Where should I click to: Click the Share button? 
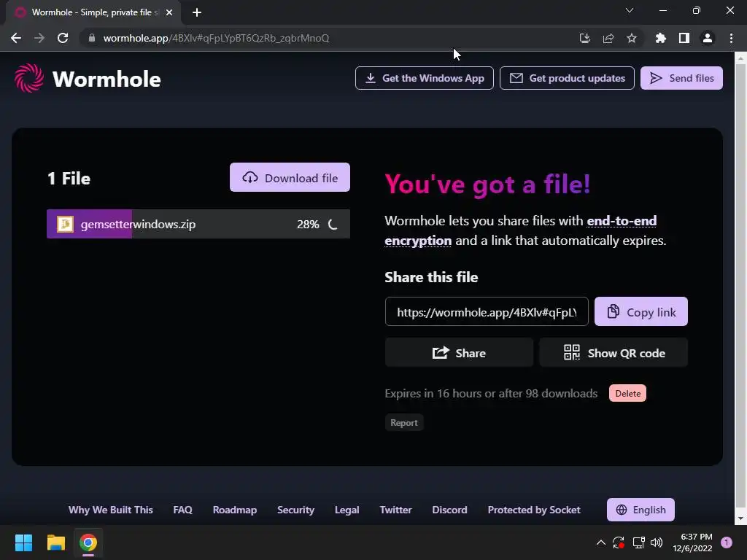click(459, 353)
